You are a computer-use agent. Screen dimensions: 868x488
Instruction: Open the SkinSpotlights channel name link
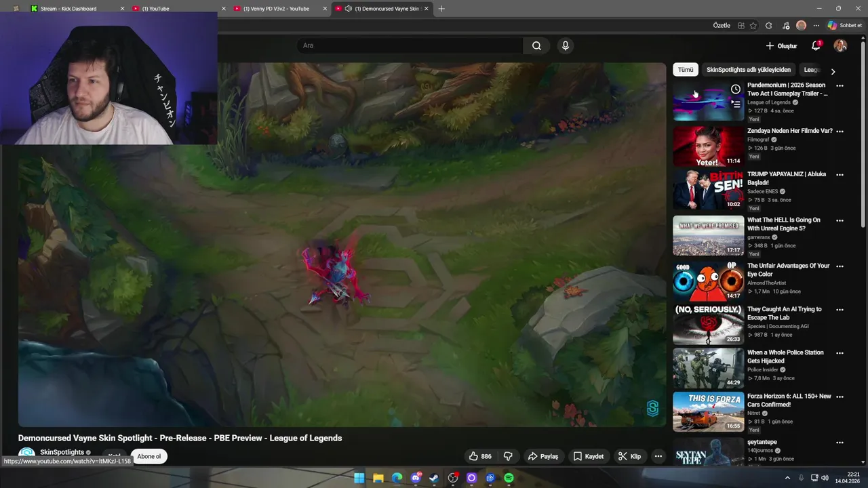click(x=62, y=452)
